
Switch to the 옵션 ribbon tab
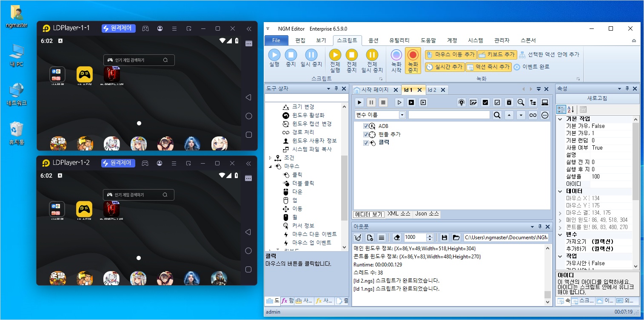pos(373,40)
